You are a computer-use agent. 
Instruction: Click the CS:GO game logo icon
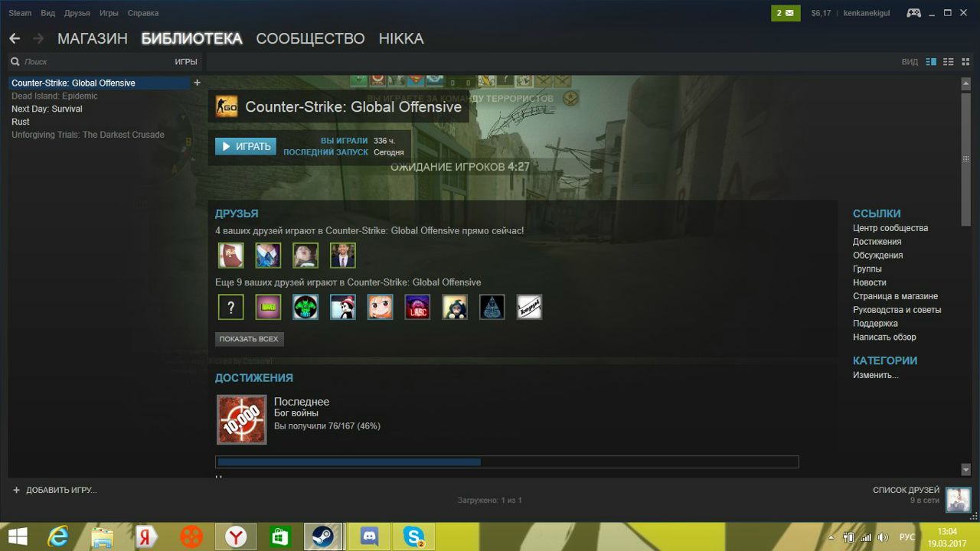point(226,106)
